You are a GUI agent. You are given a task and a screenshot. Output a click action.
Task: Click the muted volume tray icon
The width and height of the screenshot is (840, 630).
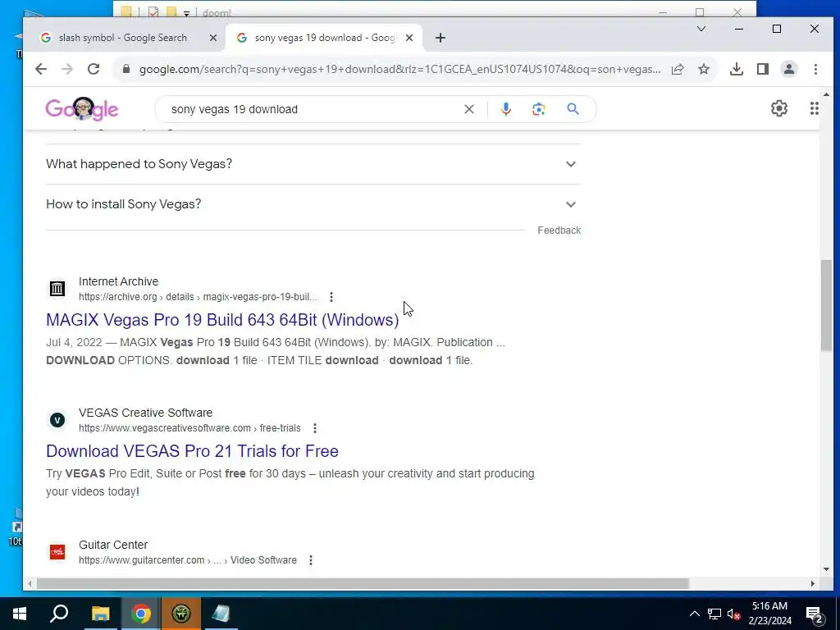[734, 614]
